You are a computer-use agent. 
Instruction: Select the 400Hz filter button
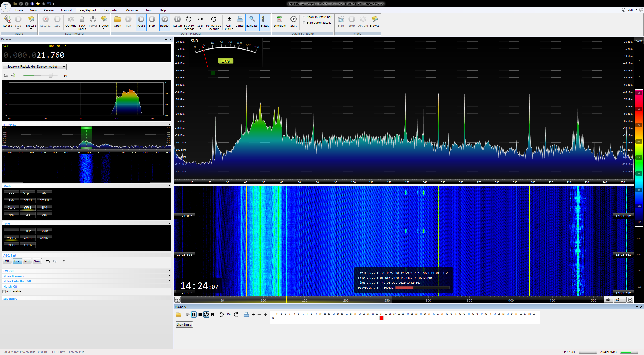click(x=28, y=238)
